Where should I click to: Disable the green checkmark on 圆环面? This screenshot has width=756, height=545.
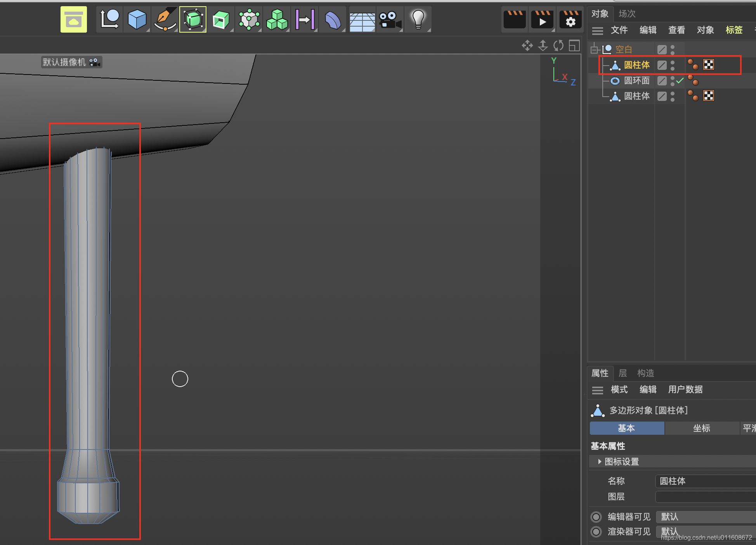680,81
